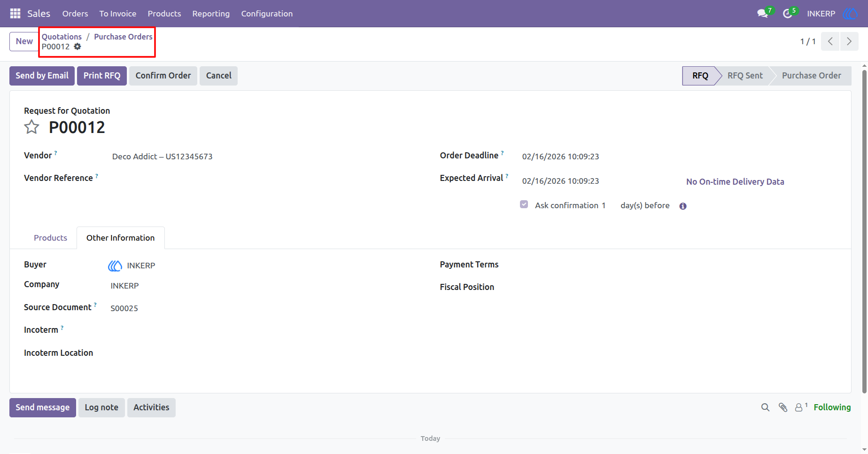Mark P00012 as favorite with star
Screen dimensions: 868x454
[31, 127]
